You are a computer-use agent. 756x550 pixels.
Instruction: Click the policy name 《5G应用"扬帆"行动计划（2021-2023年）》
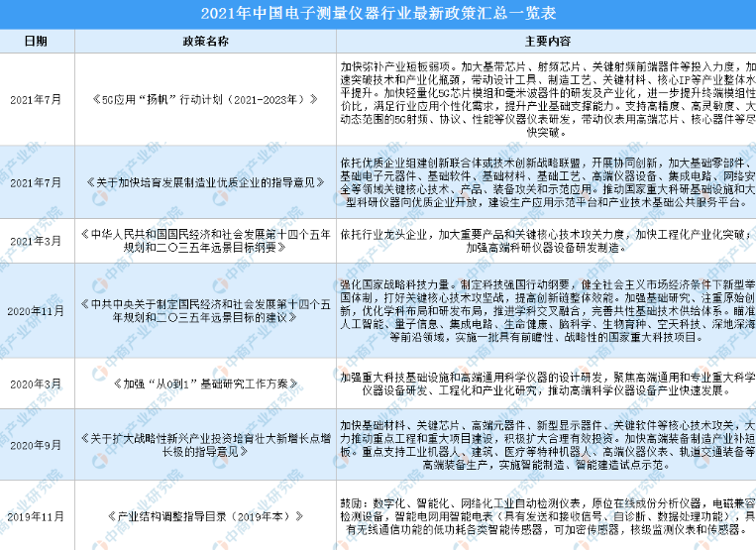coord(205,100)
